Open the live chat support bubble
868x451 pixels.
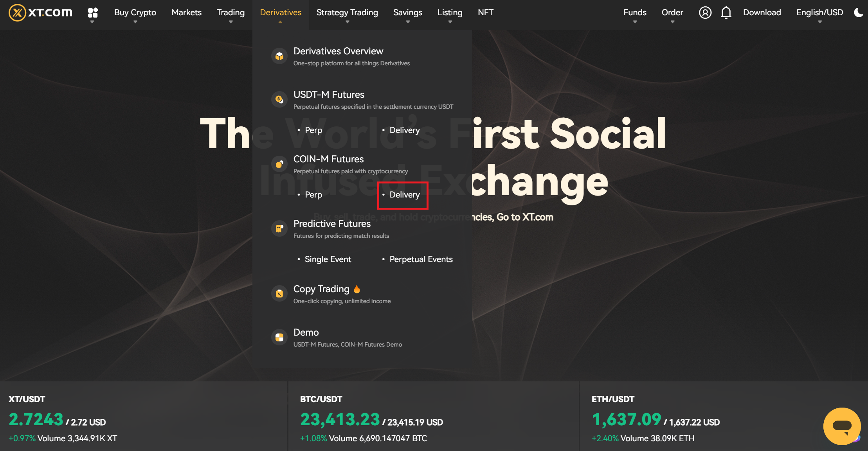[842, 426]
